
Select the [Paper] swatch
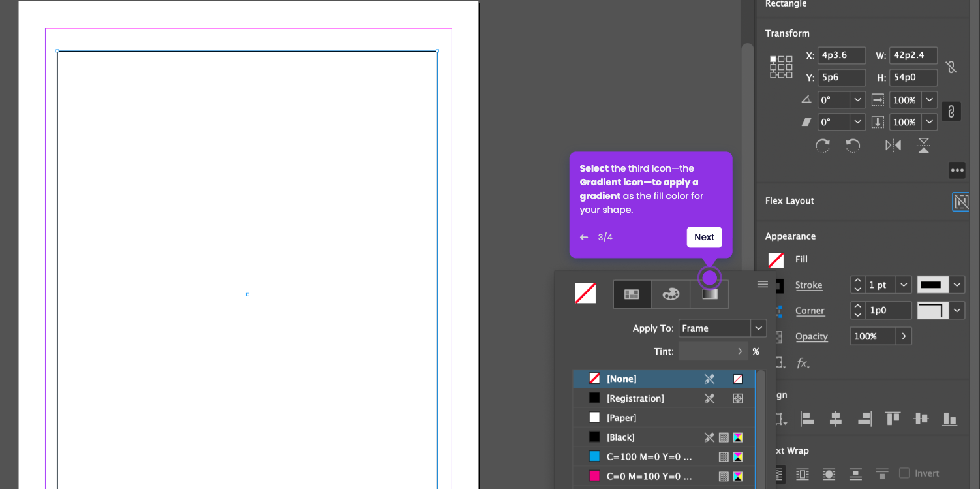pyautogui.click(x=664, y=418)
